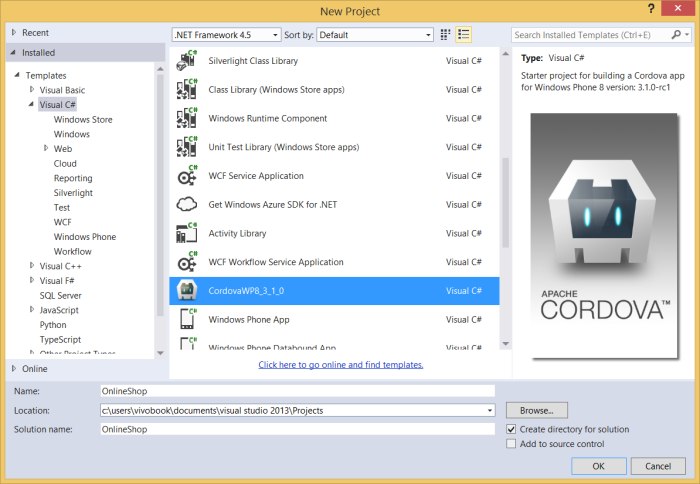The height and width of the screenshot is (484, 700).
Task: Expand the Visual Basic node
Action: (32, 89)
